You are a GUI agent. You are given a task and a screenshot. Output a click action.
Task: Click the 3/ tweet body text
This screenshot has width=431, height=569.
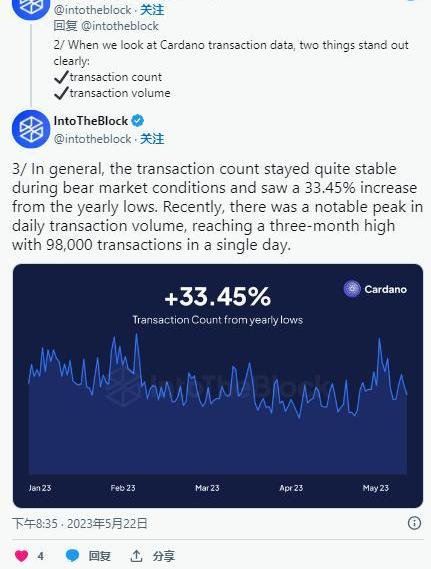(217, 207)
